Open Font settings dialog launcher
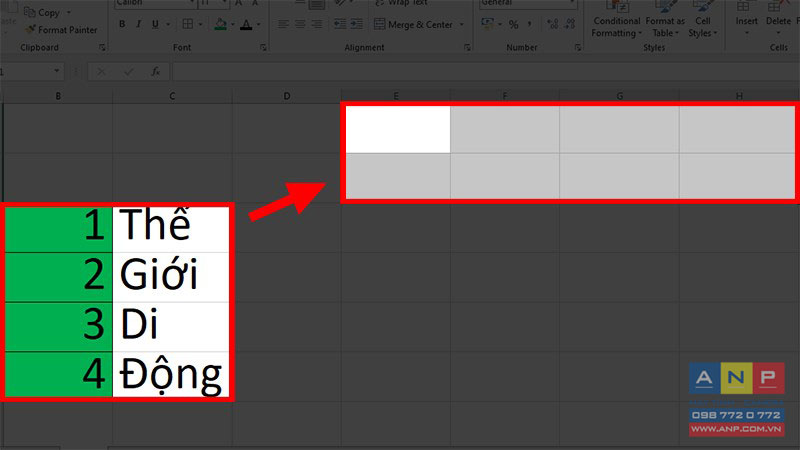The image size is (800, 450). click(x=263, y=47)
